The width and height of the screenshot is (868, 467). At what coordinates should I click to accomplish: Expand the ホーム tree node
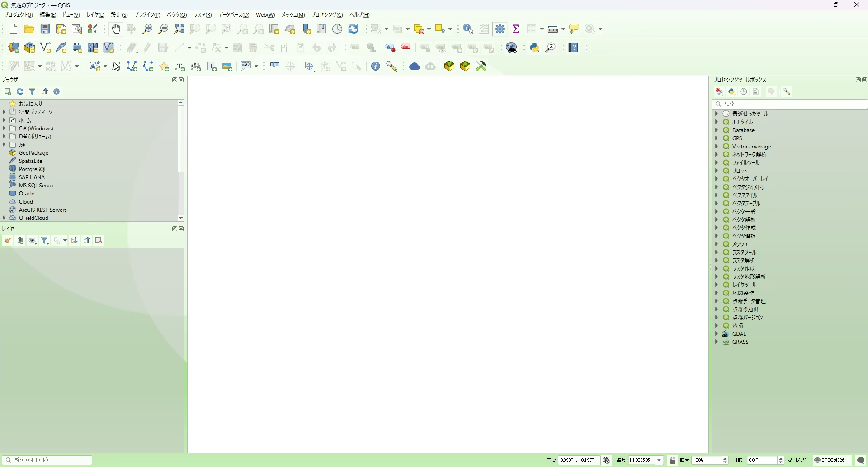(4, 120)
